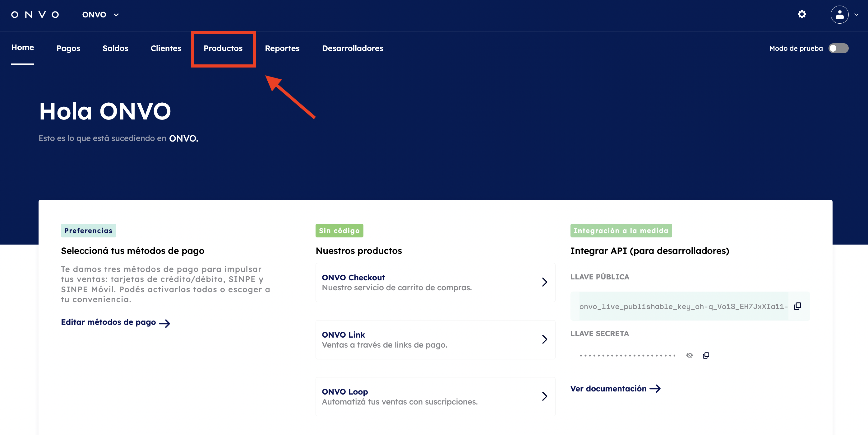Open the user profile avatar menu
Image resolution: width=868 pixels, height=435 pixels.
pyautogui.click(x=839, y=15)
